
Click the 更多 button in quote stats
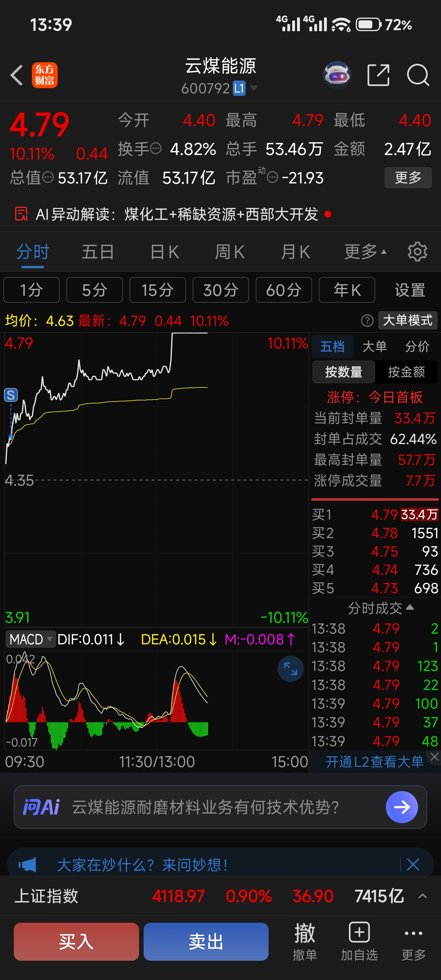coord(408,177)
